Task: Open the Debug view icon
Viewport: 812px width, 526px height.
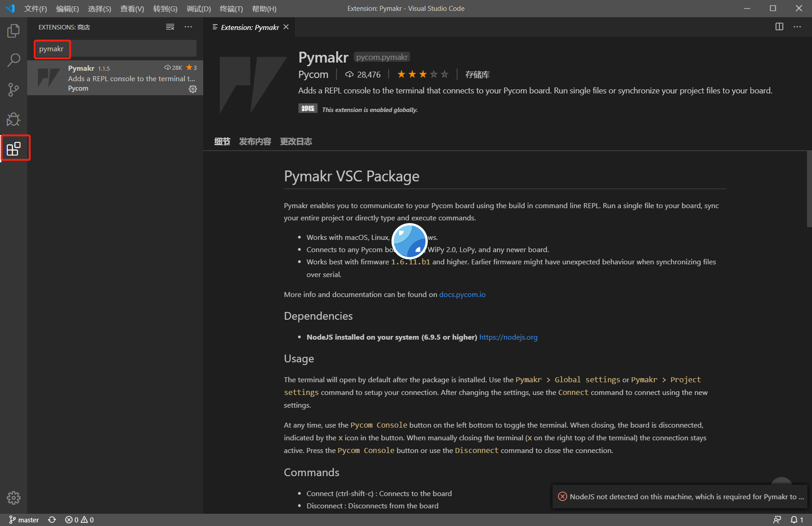Action: click(14, 119)
